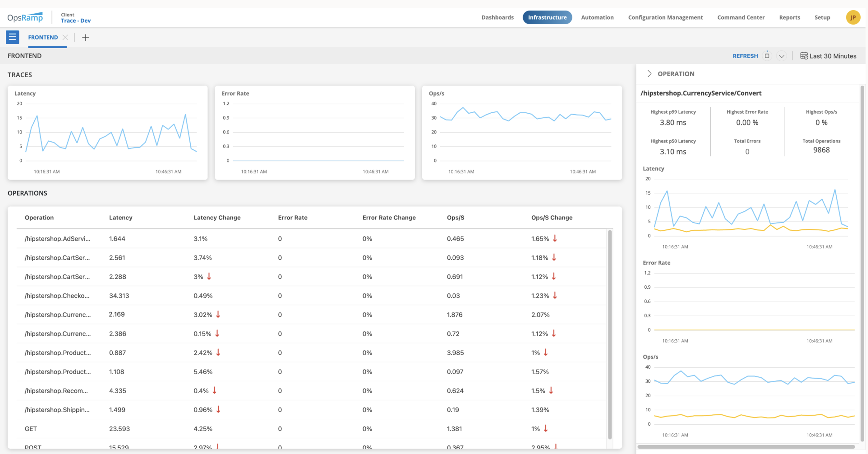
Task: Select the FRONTEND tab
Action: [43, 37]
